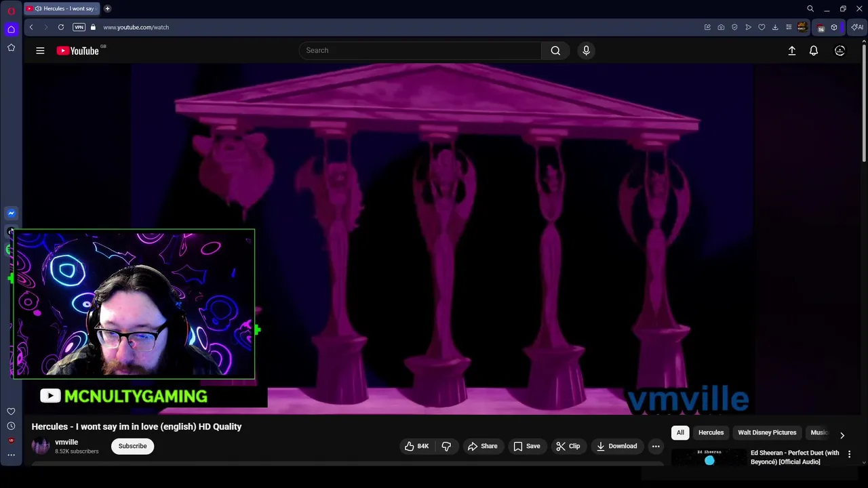
Task: Open options menu for Ed Sheeran video
Action: tap(849, 454)
